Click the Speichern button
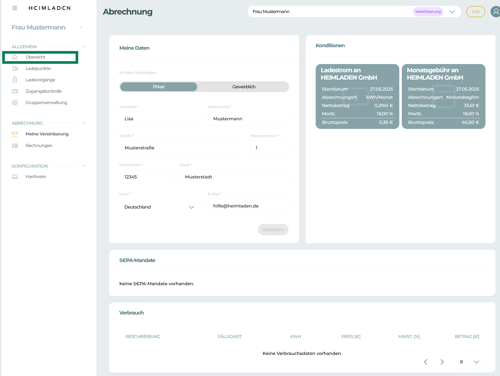 point(273,230)
